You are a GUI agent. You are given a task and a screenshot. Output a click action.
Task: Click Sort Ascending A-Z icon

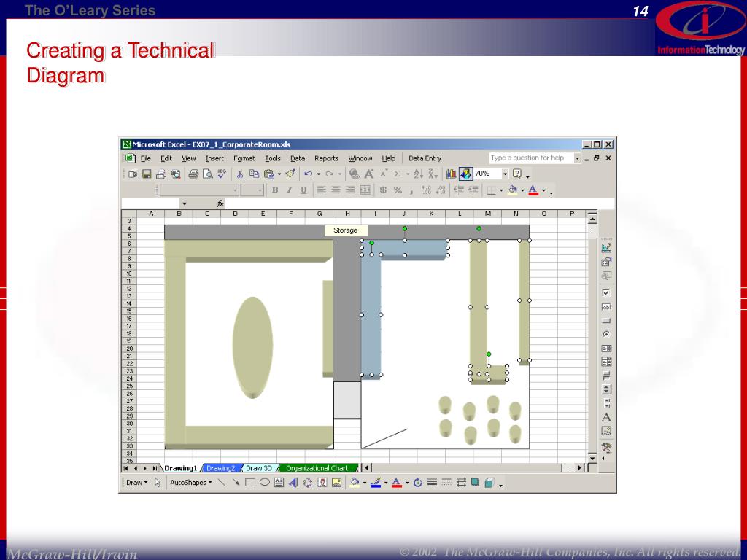click(418, 174)
